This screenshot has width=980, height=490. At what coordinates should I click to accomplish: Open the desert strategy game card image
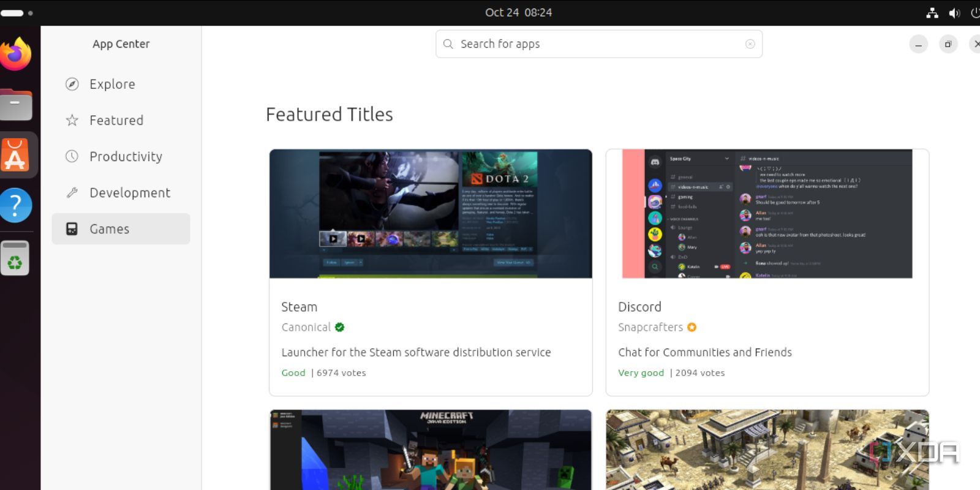(x=767, y=450)
